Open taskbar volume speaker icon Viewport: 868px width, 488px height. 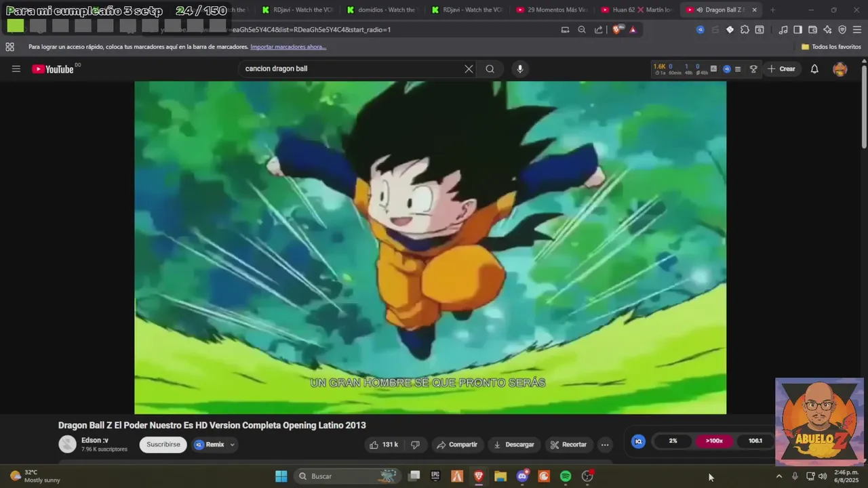coord(823,476)
